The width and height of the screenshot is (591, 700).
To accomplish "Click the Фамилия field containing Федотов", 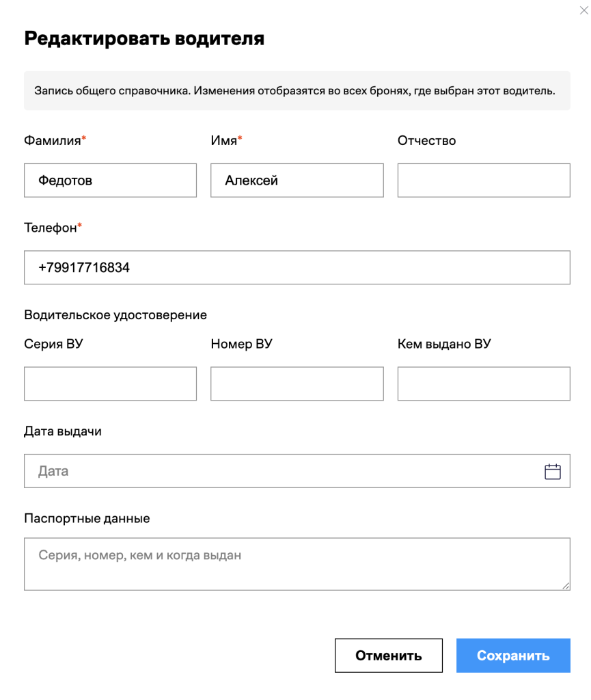I will click(x=110, y=180).
